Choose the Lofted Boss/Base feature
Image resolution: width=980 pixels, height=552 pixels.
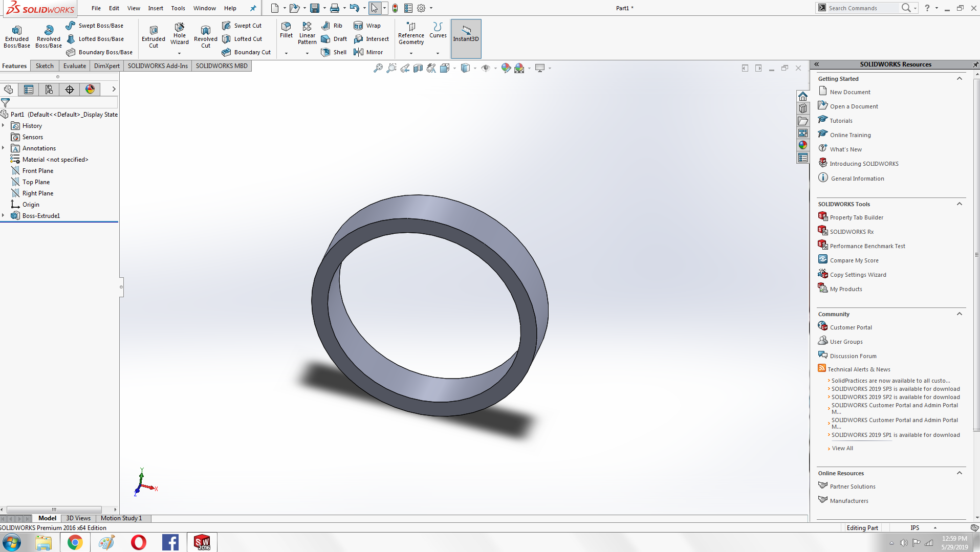click(95, 39)
